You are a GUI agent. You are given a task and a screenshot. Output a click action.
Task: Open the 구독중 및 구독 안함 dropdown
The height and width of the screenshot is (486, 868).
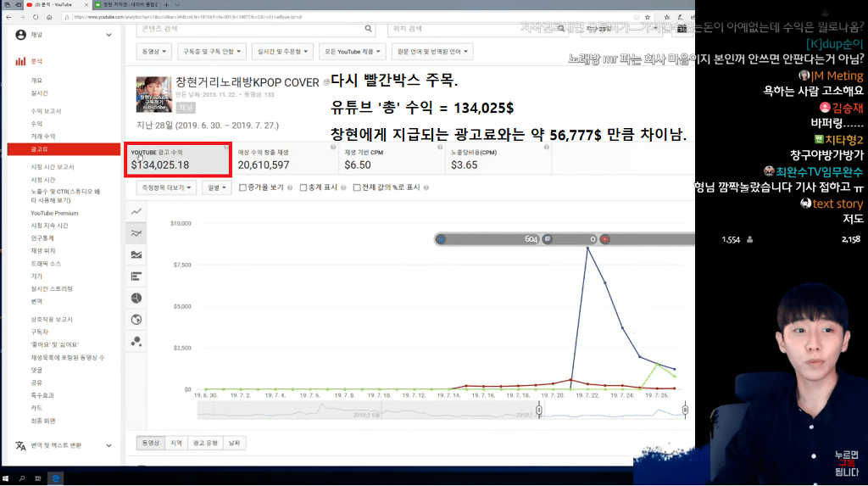[211, 52]
